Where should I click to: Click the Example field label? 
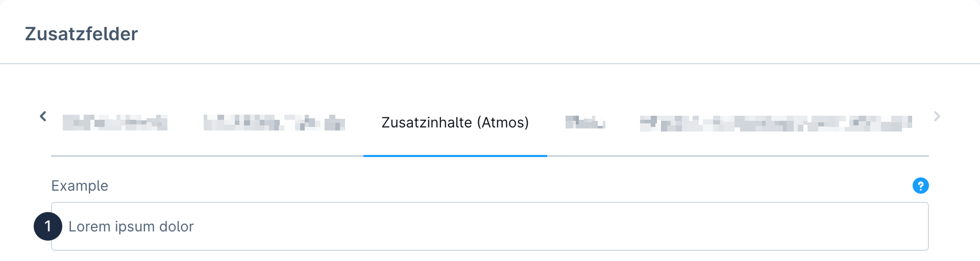pyautogui.click(x=80, y=186)
